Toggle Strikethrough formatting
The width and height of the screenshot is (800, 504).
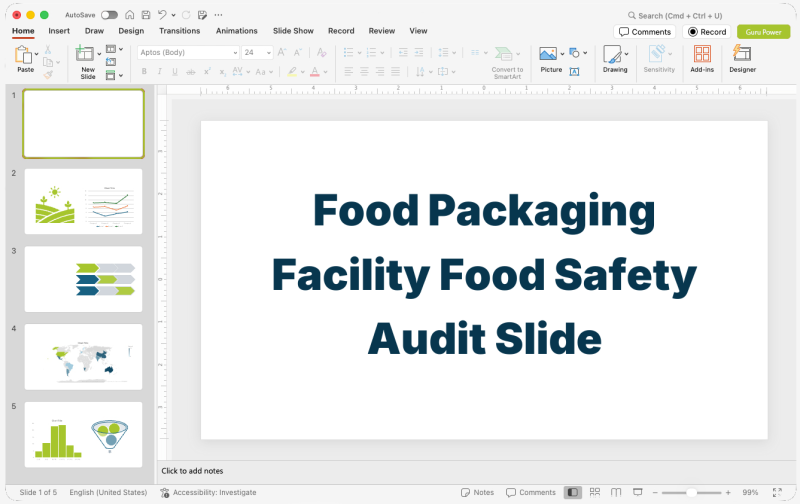(x=191, y=72)
